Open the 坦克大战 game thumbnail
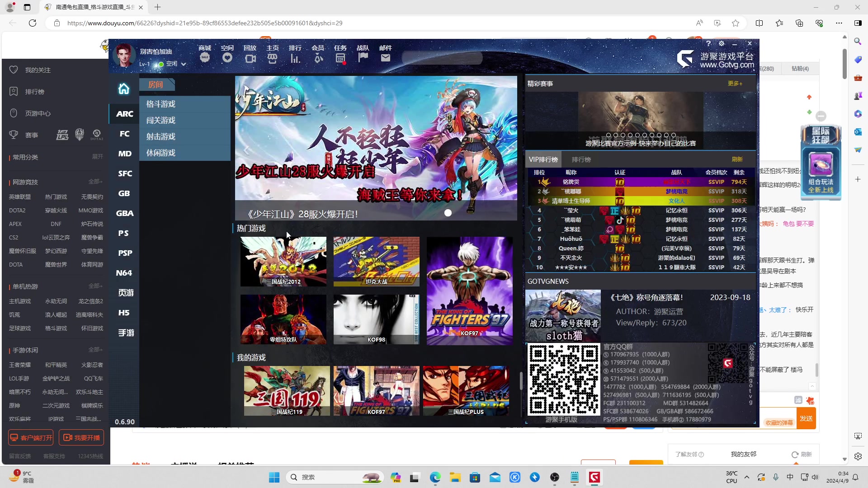868x488 pixels. tap(377, 262)
